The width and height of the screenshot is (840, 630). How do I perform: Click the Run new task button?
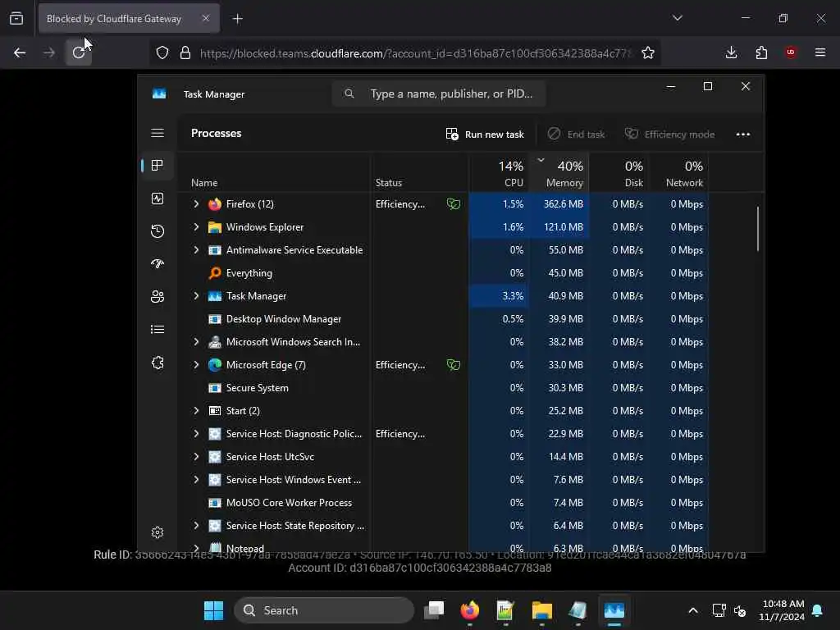485,134
